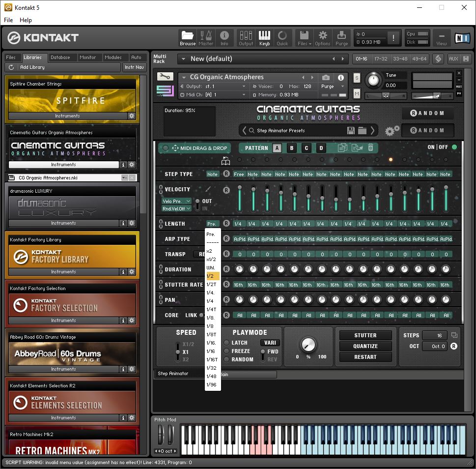Expand the CG Organic Atmospheres.nki file dropdown
Image resolution: width=476 pixels, height=469 pixels.
(124, 177)
